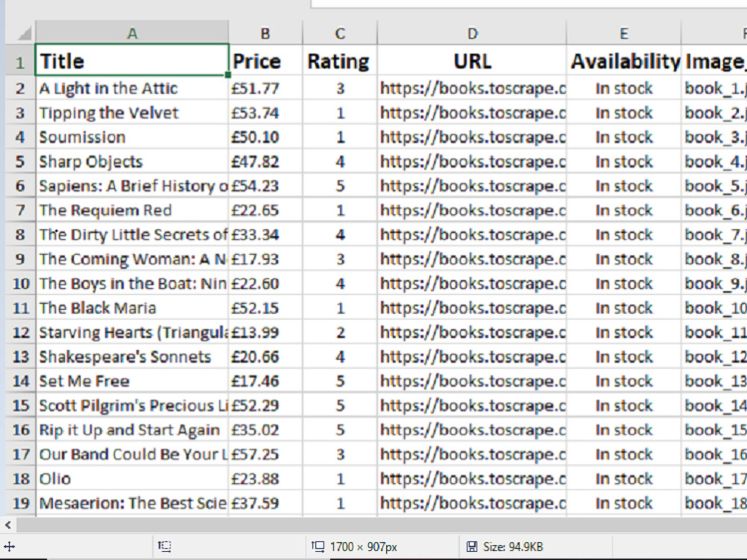Click the price cell £50.10
Screen dimensions: 747x560
(x=265, y=137)
